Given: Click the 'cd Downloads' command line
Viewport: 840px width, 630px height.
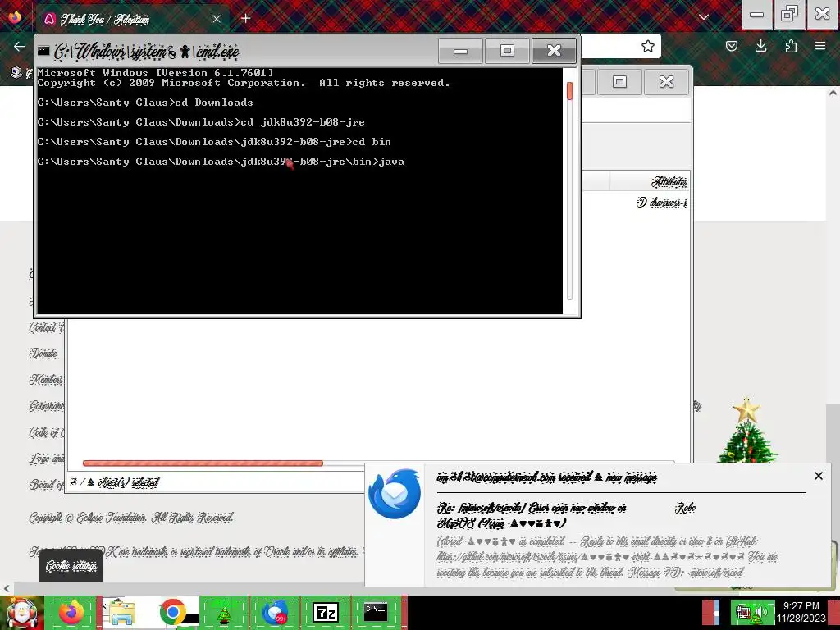Looking at the screenshot, I should pyautogui.click(x=144, y=103).
